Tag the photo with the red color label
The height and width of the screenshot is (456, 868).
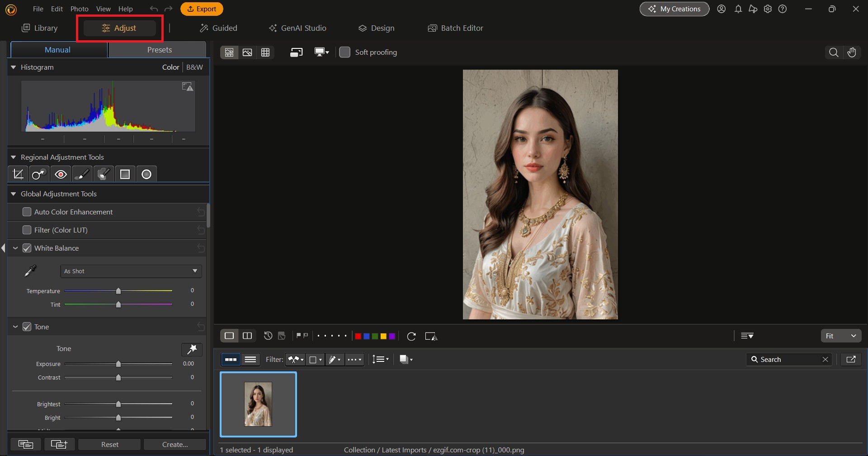click(x=359, y=336)
